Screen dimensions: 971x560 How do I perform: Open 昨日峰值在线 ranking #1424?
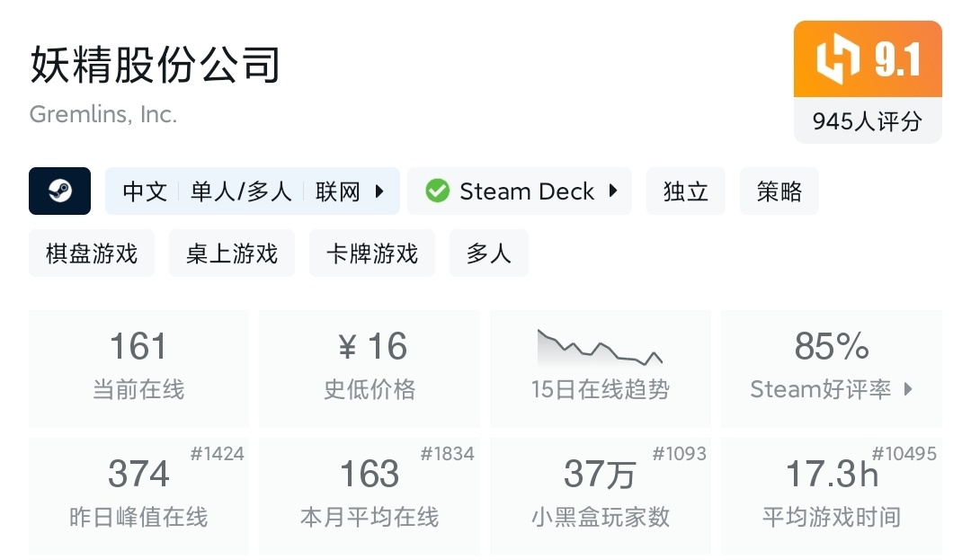pyautogui.click(x=218, y=454)
